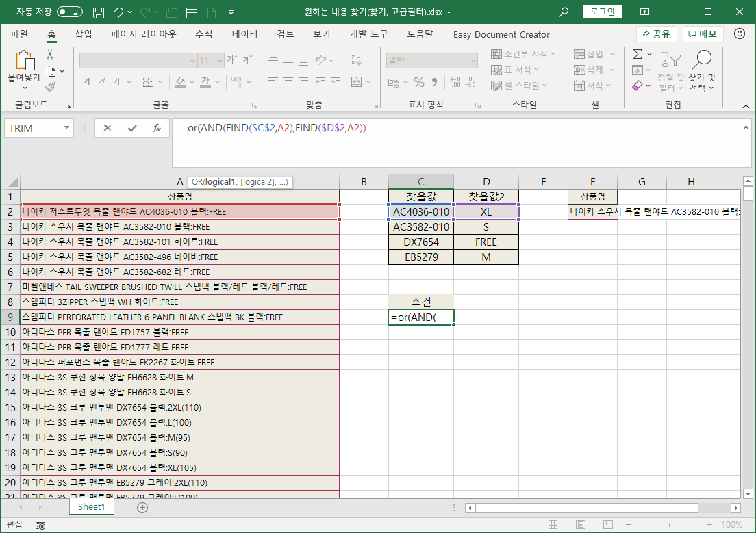
Task: Open 셀 스타일 dropdown
Action: (x=520, y=86)
